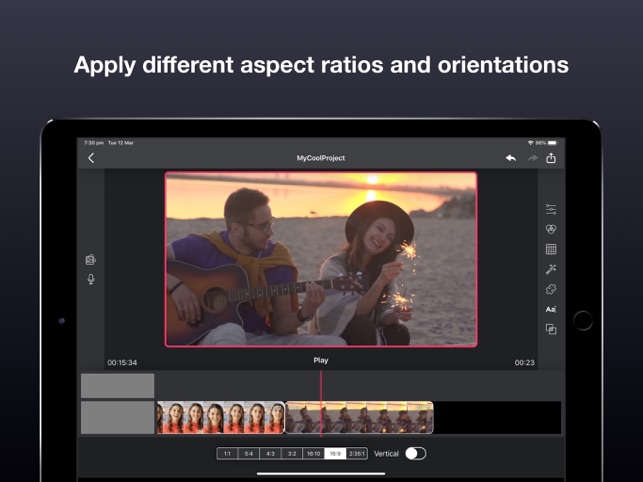Add media using the photo library icon
Screen dimensions: 643x482
click(91, 259)
